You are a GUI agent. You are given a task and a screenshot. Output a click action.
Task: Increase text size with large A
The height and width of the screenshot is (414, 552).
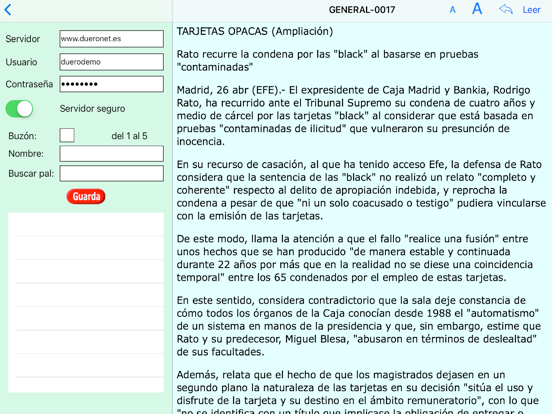[x=477, y=9]
